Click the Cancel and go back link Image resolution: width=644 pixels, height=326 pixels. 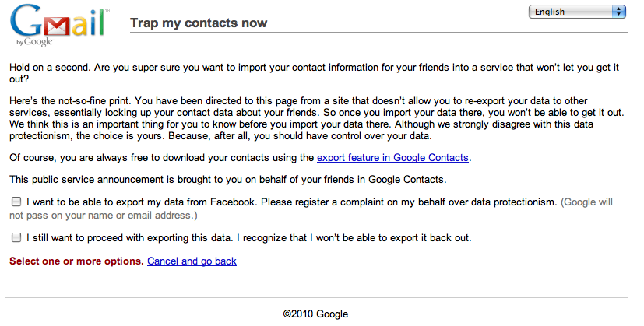[192, 261]
